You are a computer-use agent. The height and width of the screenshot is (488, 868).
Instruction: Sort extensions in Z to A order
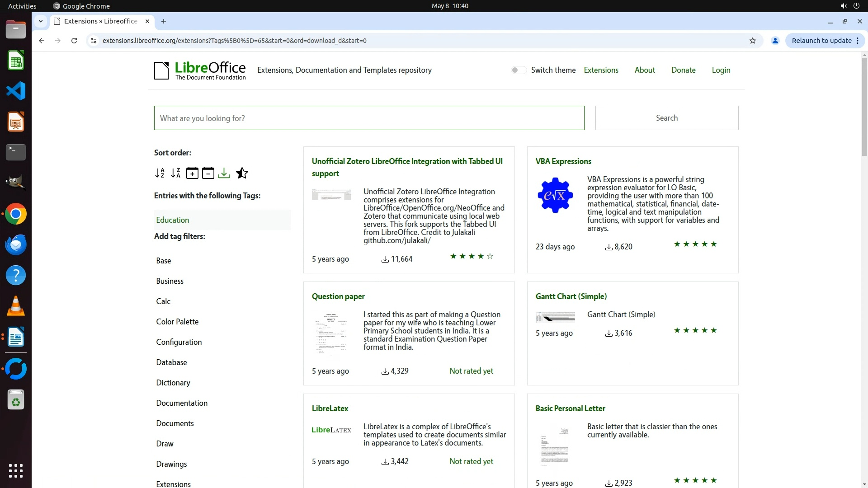[175, 173]
